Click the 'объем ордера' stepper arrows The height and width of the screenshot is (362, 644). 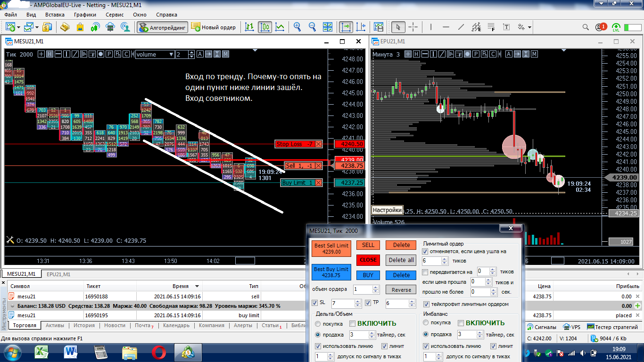pyautogui.click(x=376, y=289)
